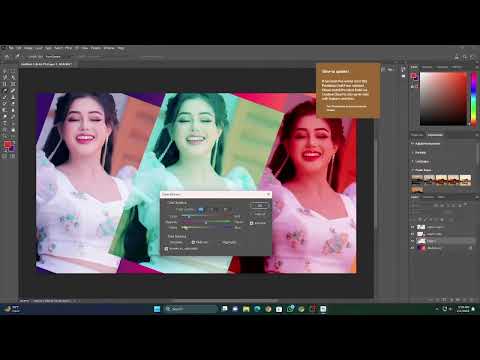Hide the top layer using its eye icon
The image size is (480, 360).
pyautogui.click(x=413, y=227)
